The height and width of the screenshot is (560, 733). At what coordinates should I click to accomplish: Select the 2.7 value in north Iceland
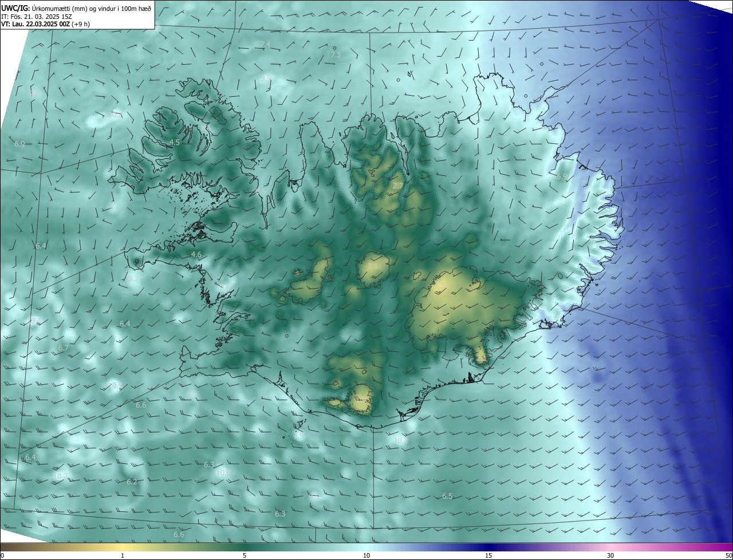click(x=397, y=186)
